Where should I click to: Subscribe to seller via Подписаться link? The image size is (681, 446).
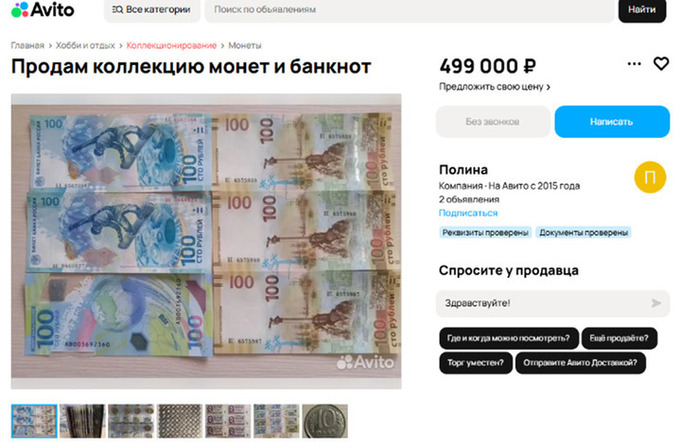point(468,213)
